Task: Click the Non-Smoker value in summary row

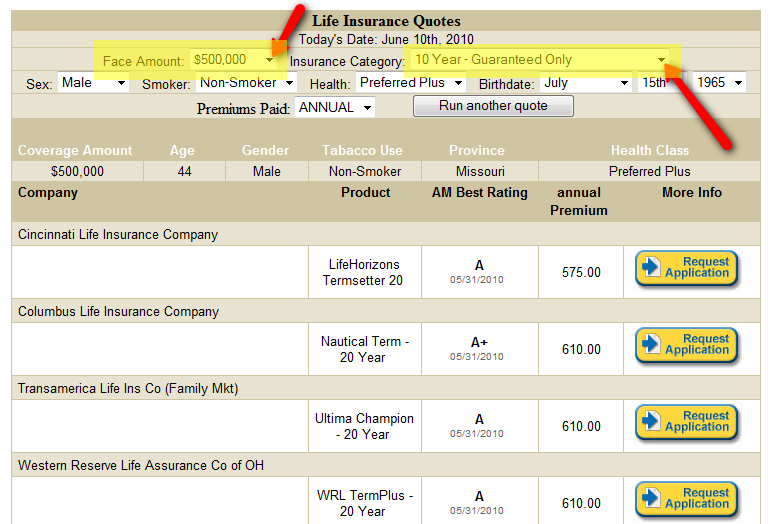Action: [x=365, y=172]
